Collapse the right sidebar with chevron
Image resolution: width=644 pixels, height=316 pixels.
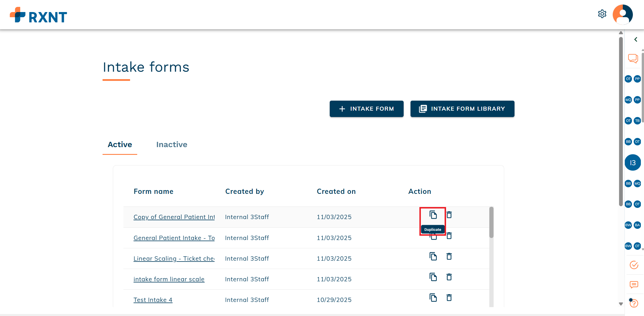pyautogui.click(x=636, y=39)
